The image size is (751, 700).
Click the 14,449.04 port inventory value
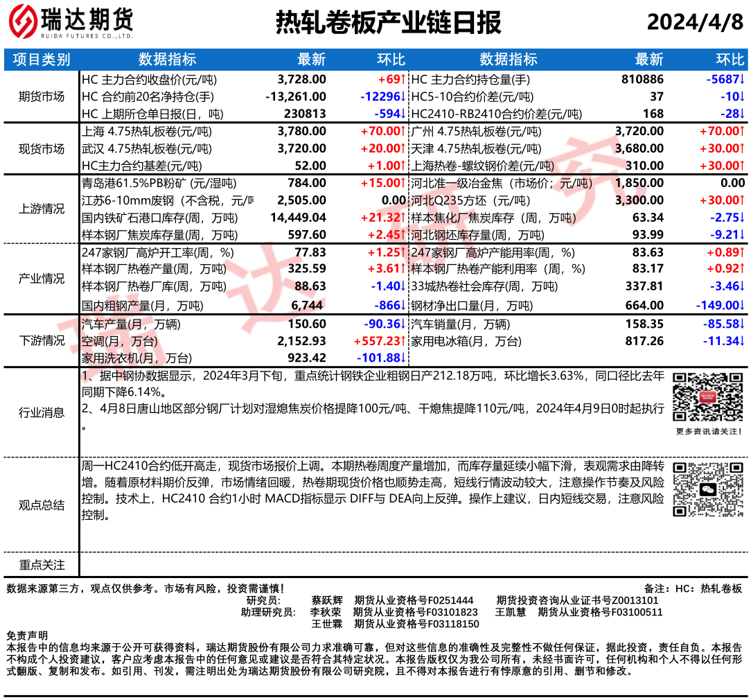click(299, 218)
